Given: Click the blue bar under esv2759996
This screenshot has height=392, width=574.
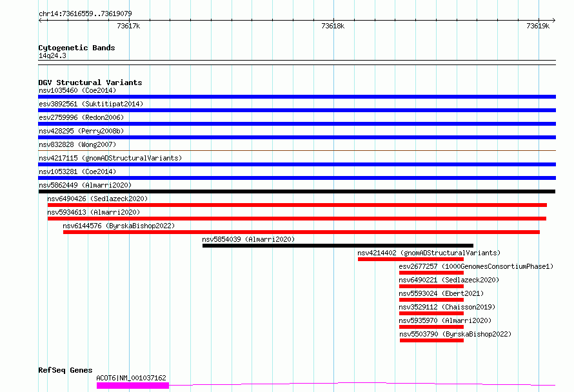Looking at the screenshot, I should coord(297,124).
